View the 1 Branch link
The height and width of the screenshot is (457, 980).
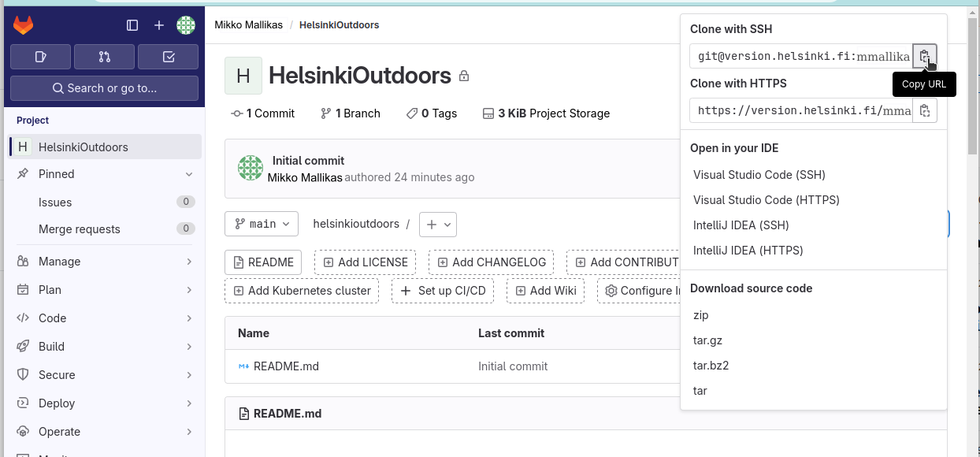[351, 113]
